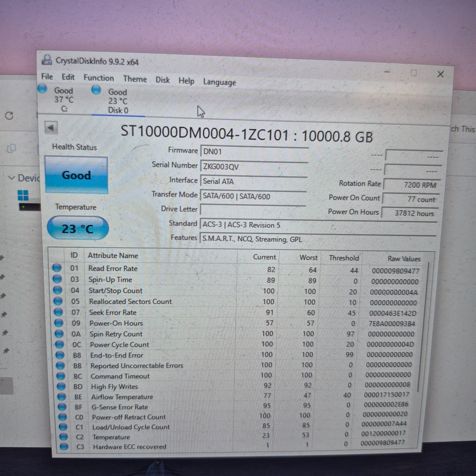Select the Reallocated Sectors Count attribute name
Image resolution: width=476 pixels, height=476 pixels.
pos(130,301)
